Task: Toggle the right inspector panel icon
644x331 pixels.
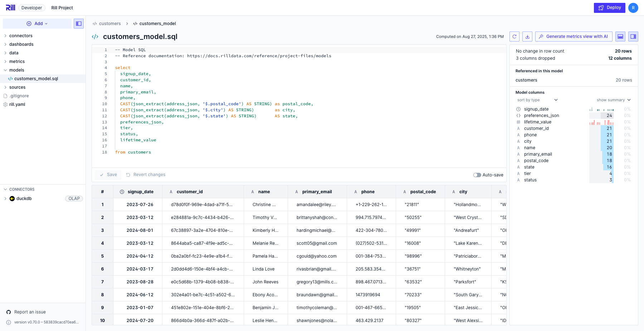Action: pos(633,36)
